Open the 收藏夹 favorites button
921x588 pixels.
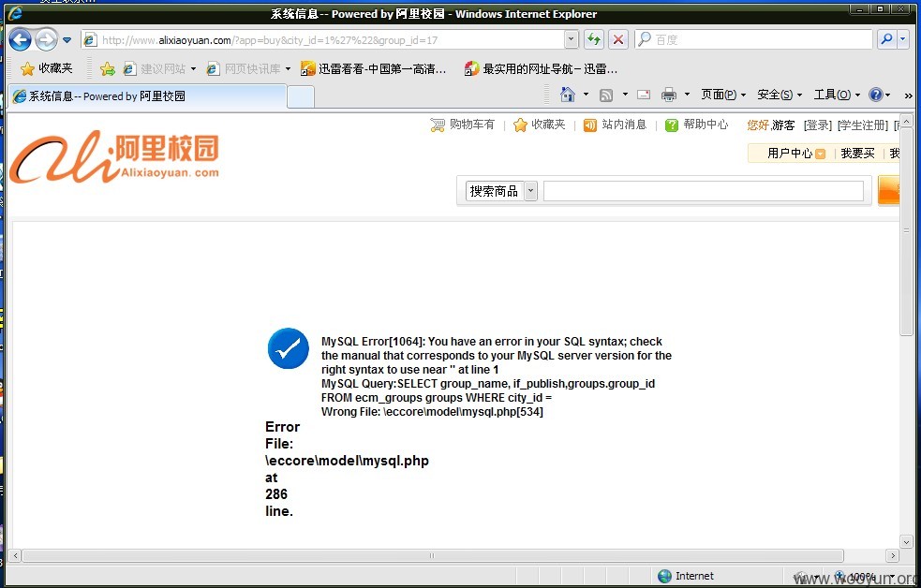tap(47, 68)
